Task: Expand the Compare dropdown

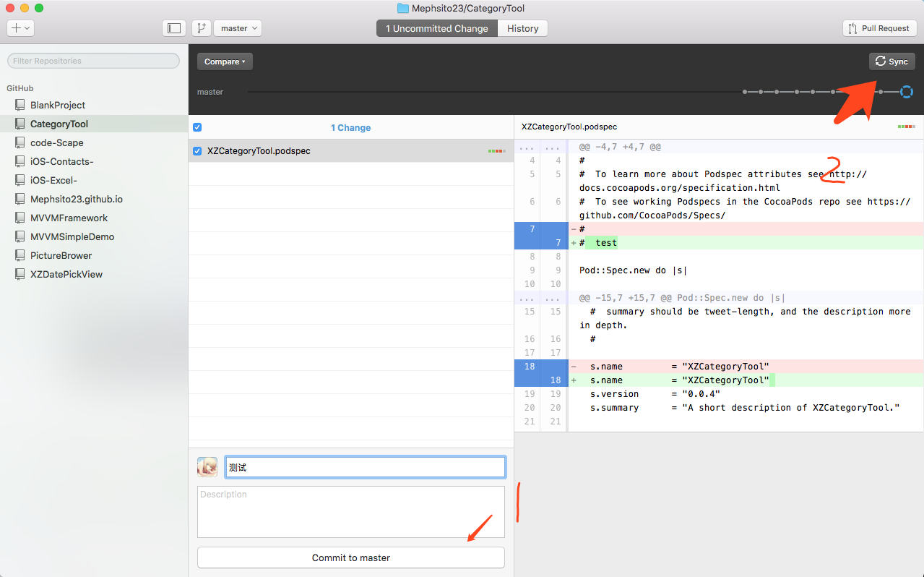Action: 225,61
